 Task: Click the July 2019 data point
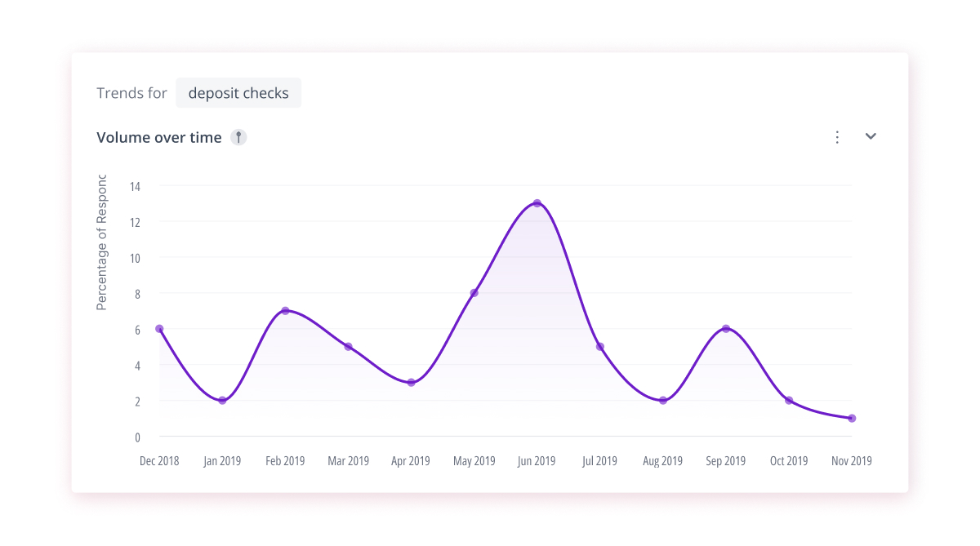tap(599, 346)
